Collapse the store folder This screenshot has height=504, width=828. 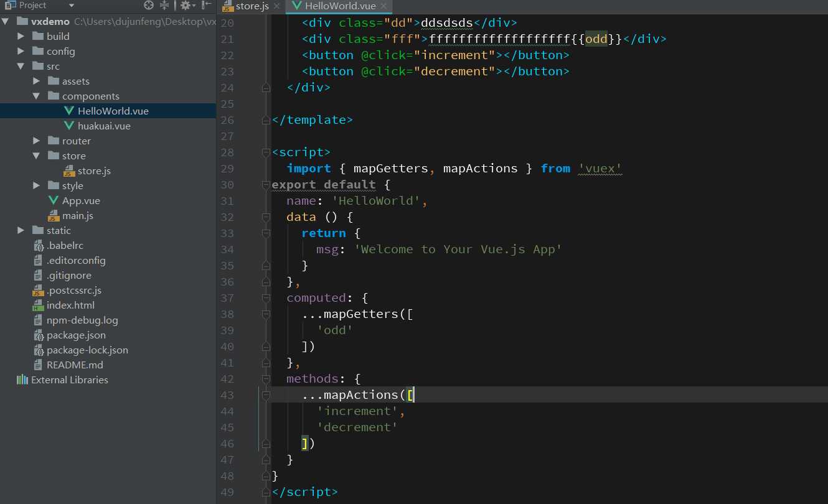pos(37,156)
